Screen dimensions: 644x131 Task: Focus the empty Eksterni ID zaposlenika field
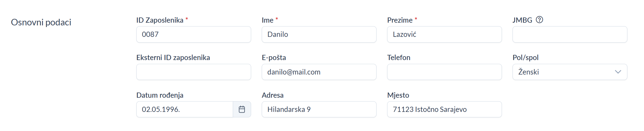tap(193, 72)
